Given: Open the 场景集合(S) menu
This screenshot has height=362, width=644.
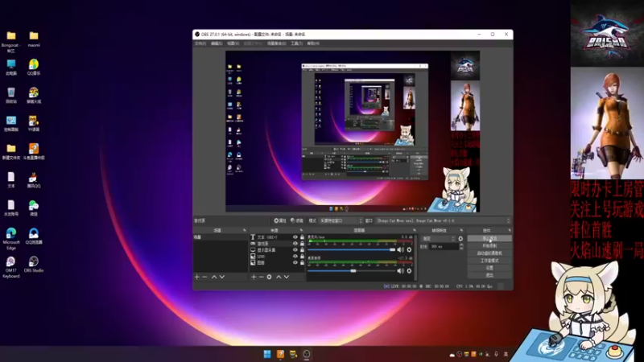Looking at the screenshot, I should pyautogui.click(x=276, y=43).
